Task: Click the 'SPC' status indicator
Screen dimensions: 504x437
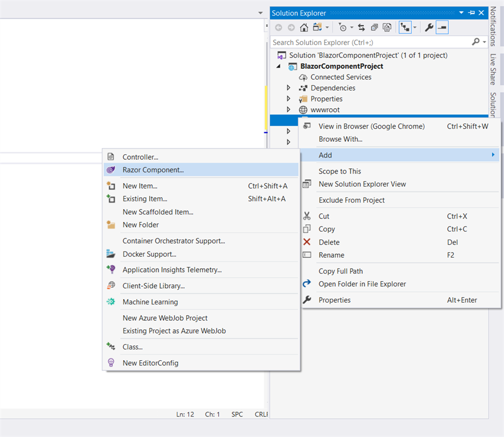Action: (237, 414)
